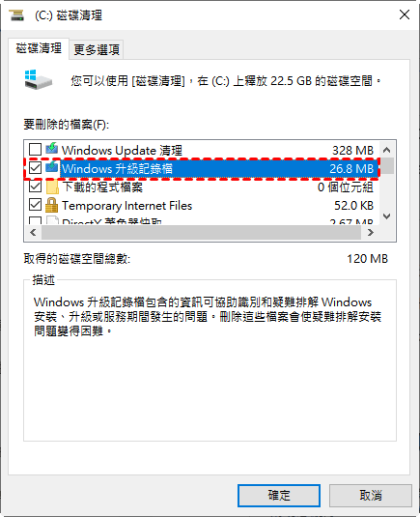Click the horizontal scroll right arrow
The height and width of the screenshot is (517, 420).
pyautogui.click(x=370, y=233)
